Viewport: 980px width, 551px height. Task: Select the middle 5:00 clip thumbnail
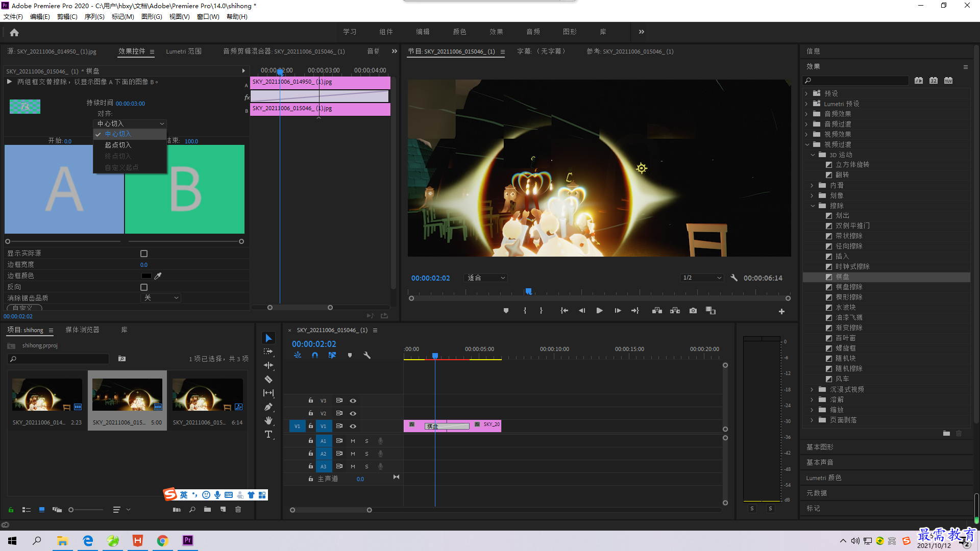(127, 395)
